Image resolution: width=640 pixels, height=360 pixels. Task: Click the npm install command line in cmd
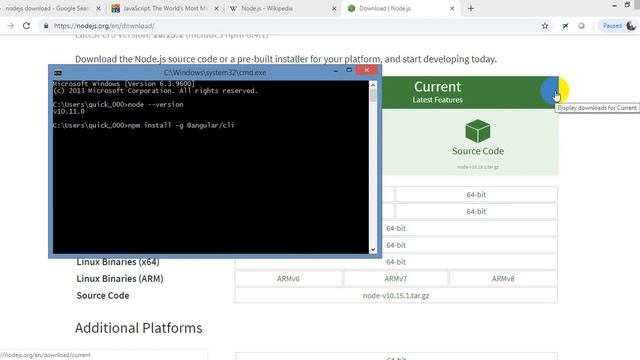point(144,125)
